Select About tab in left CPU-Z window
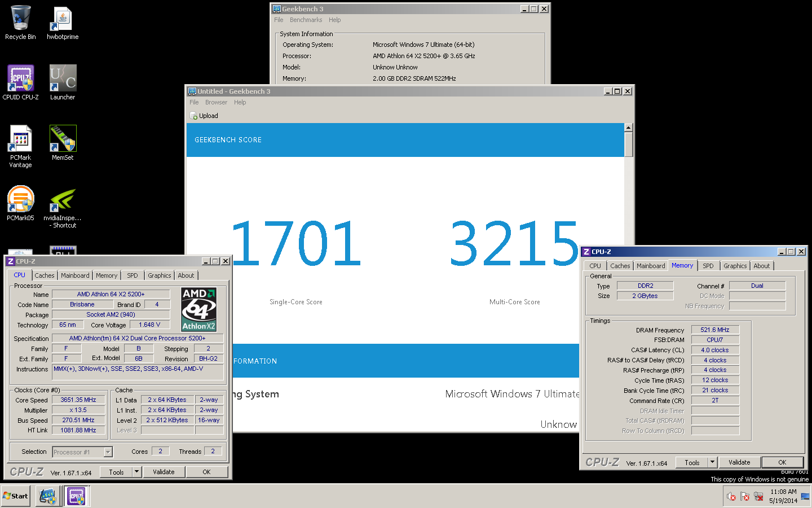This screenshot has height=508, width=812. pyautogui.click(x=186, y=275)
